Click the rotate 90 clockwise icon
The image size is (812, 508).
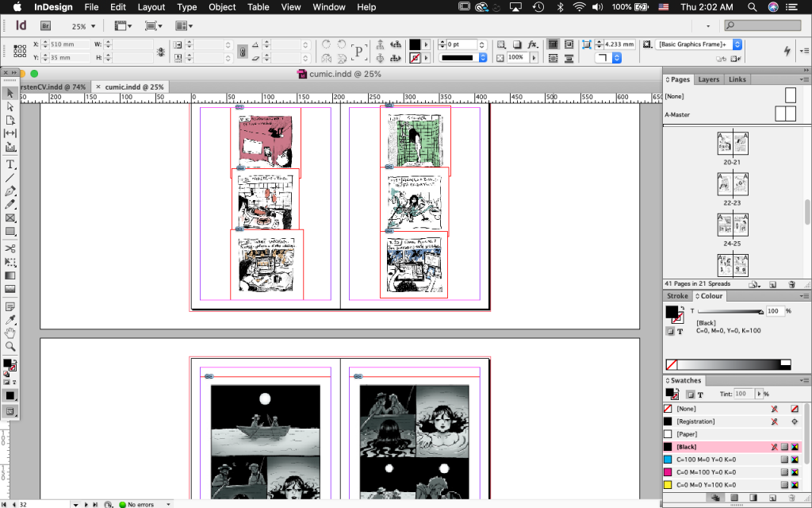pyautogui.click(x=326, y=44)
